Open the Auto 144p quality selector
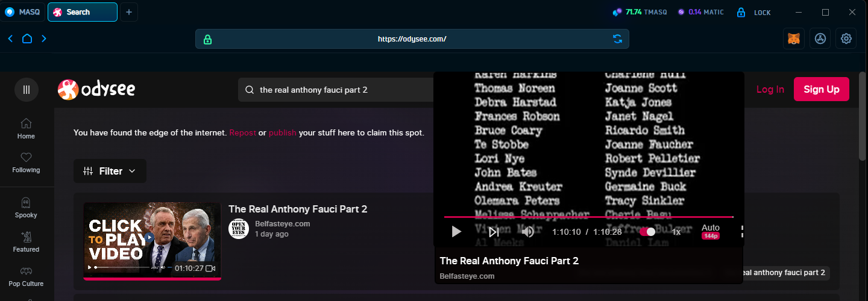Image resolution: width=868 pixels, height=301 pixels. tap(711, 231)
